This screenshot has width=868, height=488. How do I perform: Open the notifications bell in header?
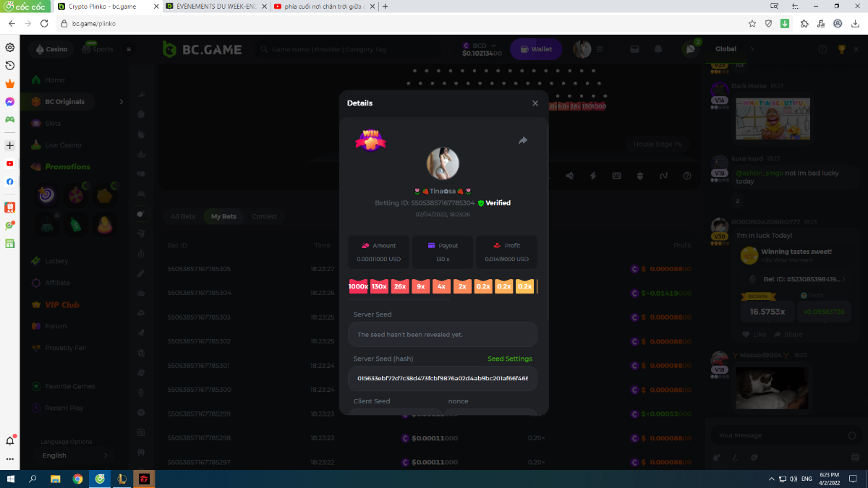658,49
